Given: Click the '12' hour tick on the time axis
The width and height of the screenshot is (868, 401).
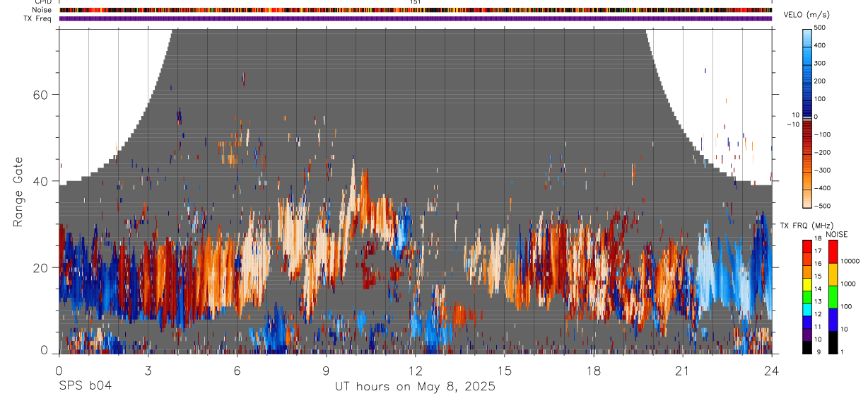Looking at the screenshot, I should (416, 370).
